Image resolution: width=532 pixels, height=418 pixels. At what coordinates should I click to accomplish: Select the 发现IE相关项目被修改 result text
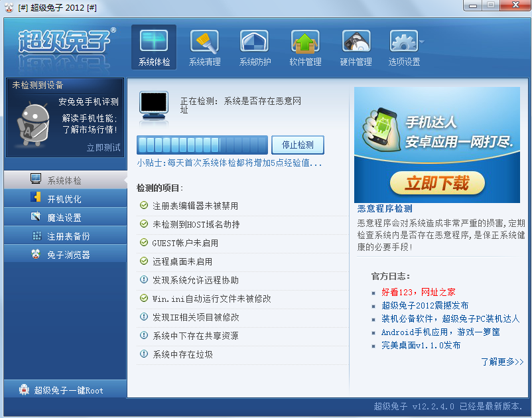click(196, 317)
